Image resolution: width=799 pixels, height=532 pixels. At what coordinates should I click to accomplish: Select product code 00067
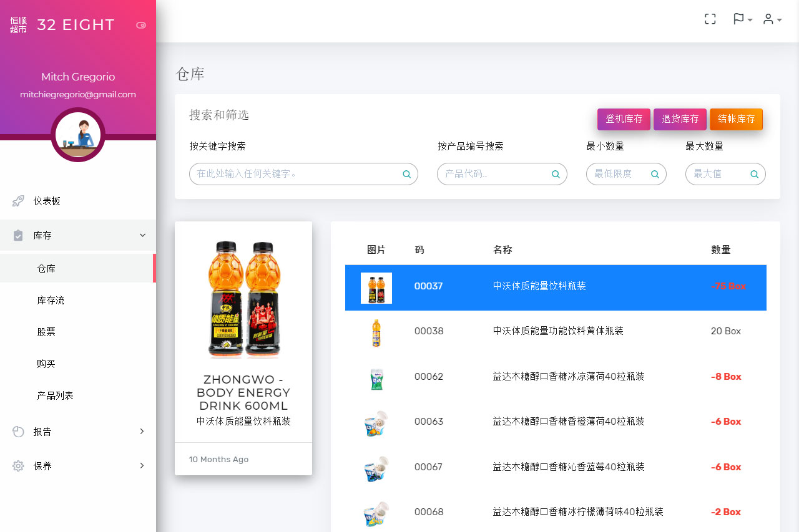point(429,467)
